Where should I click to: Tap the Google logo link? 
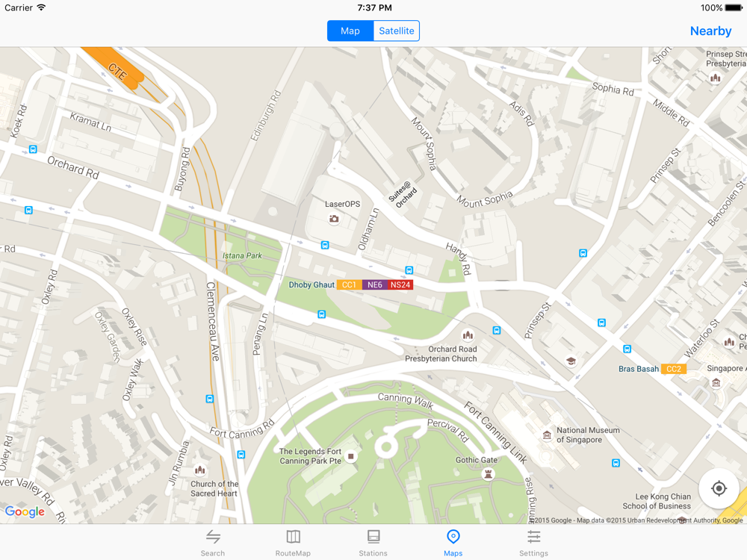point(25,512)
